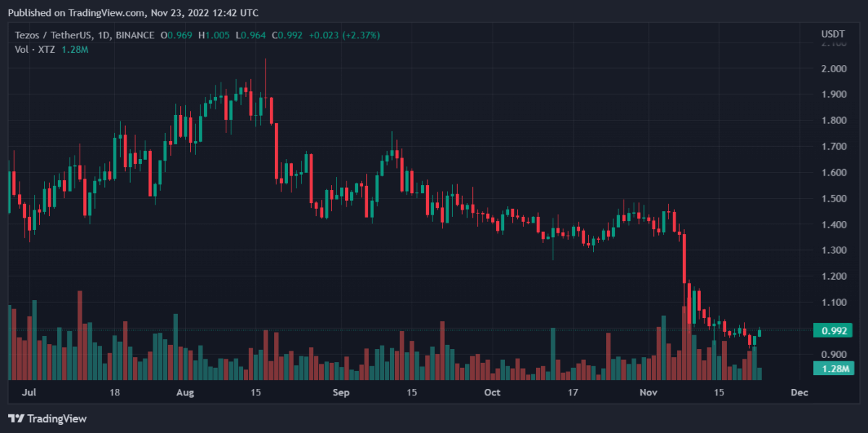Click the Aug date label
This screenshot has width=868, height=433.
tap(186, 393)
